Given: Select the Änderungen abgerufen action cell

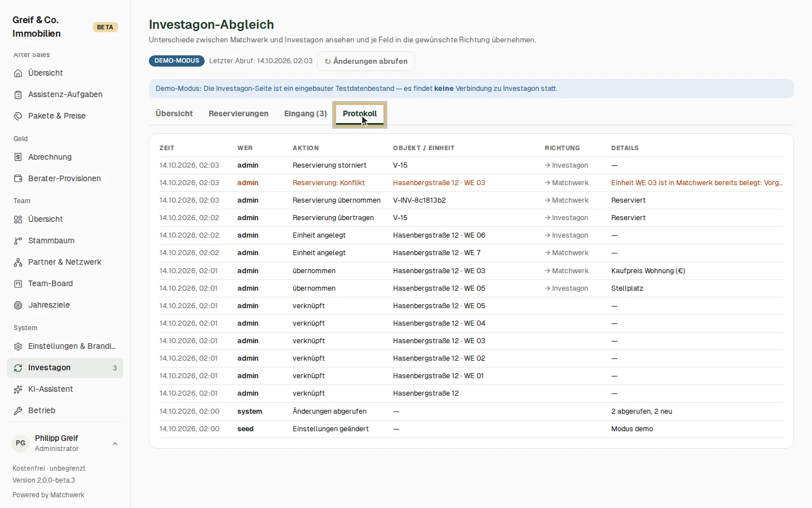Looking at the screenshot, I should coord(329,411).
